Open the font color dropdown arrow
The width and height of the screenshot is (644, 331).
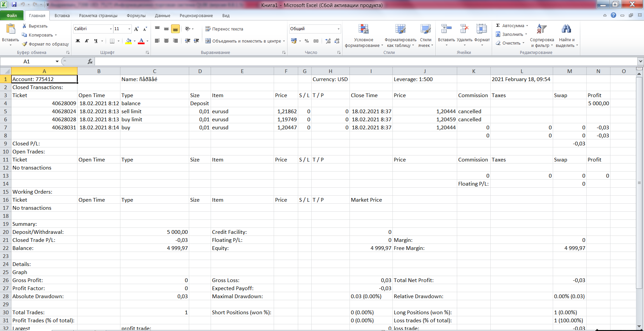point(147,41)
